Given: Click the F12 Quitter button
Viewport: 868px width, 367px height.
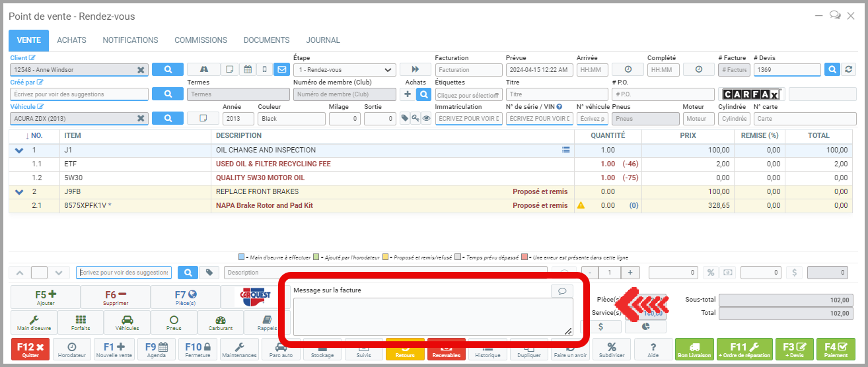Looking at the screenshot, I should tap(30, 349).
